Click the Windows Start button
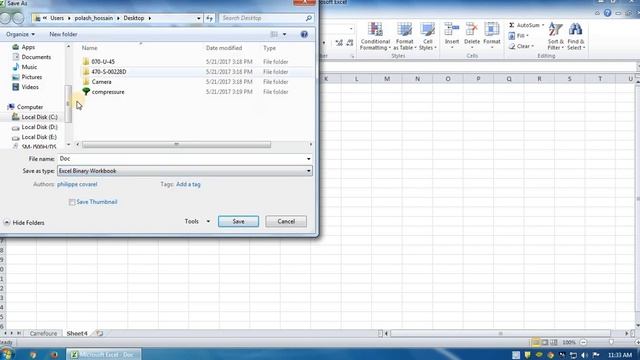 click(7, 354)
